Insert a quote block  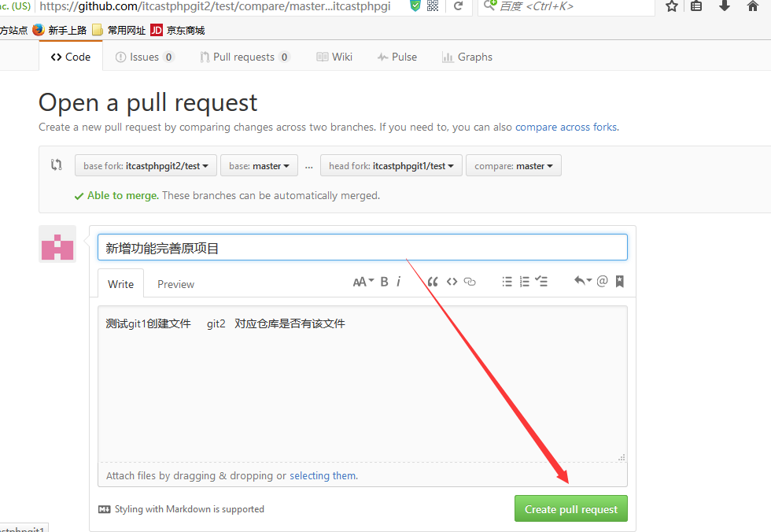pyautogui.click(x=433, y=282)
